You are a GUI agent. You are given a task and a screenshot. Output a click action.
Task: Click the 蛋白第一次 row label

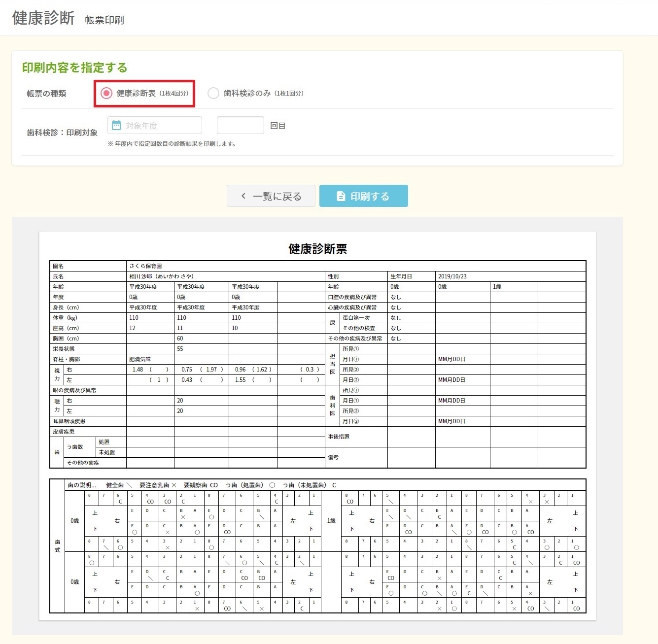(356, 318)
